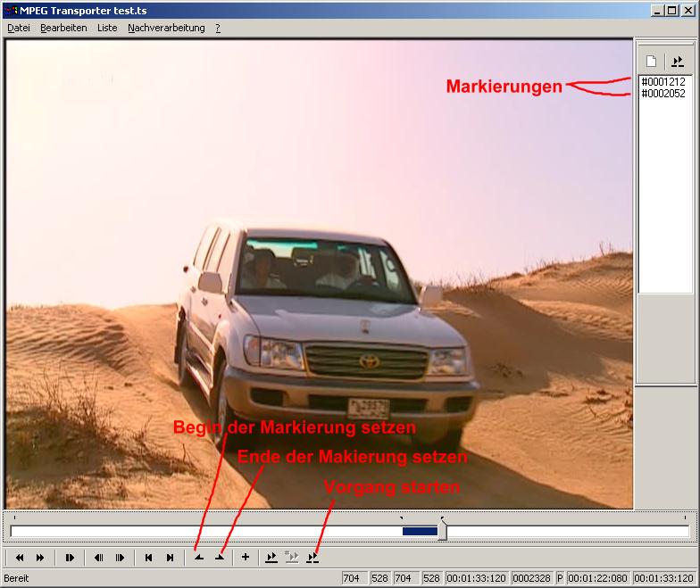This screenshot has width=700, height=588.
Task: Start the process via the rightmost bottom toolbar icon
Action: coord(312,558)
